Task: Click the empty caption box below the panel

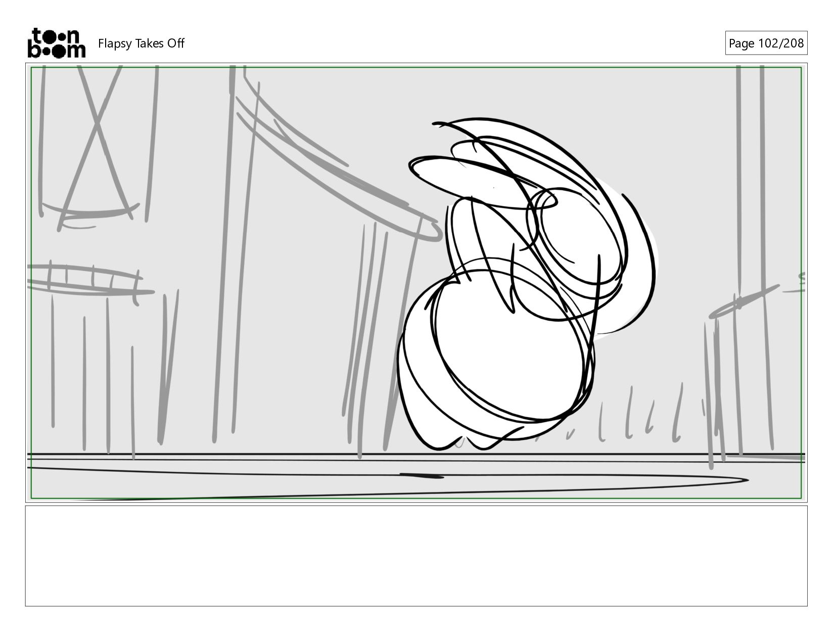Action: pos(416,556)
